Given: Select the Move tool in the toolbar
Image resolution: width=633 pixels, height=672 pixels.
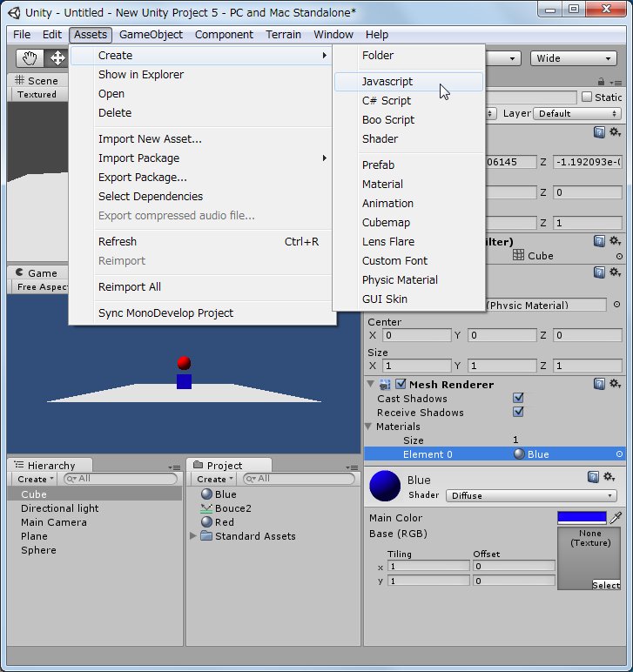Looking at the screenshot, I should [x=57, y=58].
